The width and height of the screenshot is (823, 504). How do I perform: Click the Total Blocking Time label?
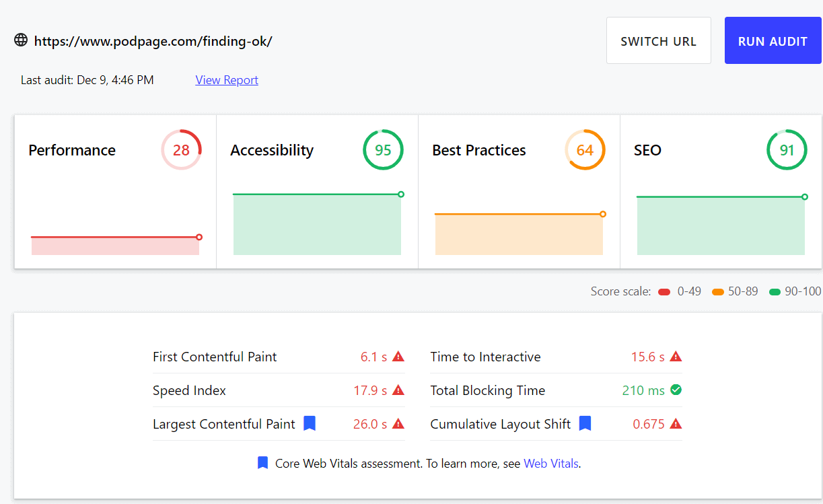pos(488,390)
